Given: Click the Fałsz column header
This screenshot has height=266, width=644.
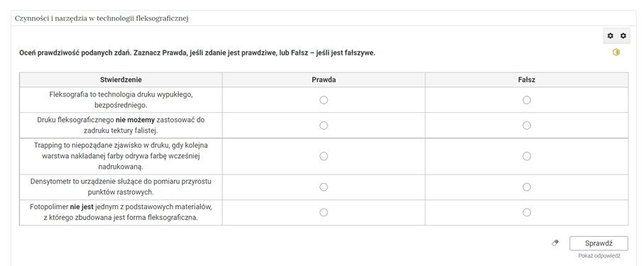Looking at the screenshot, I should (x=527, y=80).
